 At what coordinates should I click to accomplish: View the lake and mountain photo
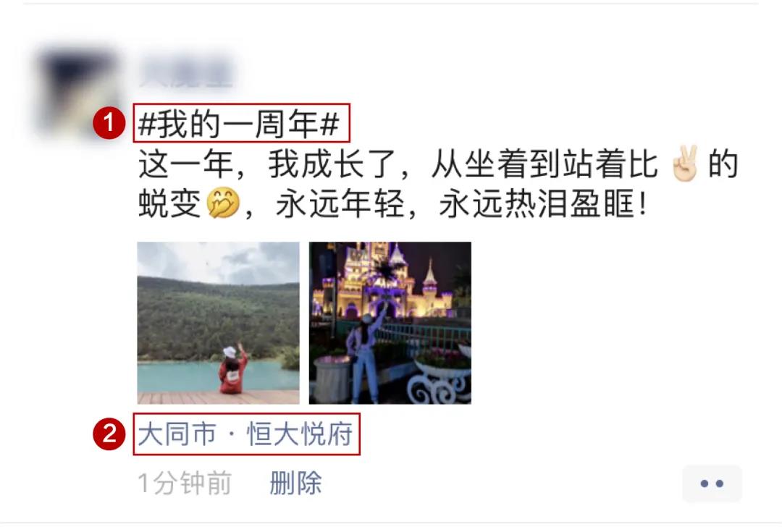pyautogui.click(x=219, y=323)
